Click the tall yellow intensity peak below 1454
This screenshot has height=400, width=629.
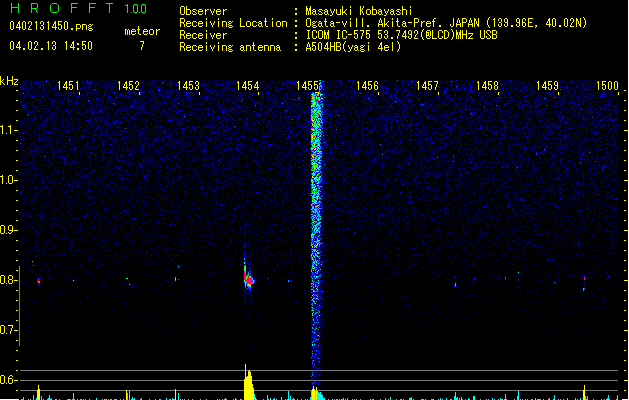coord(249,382)
